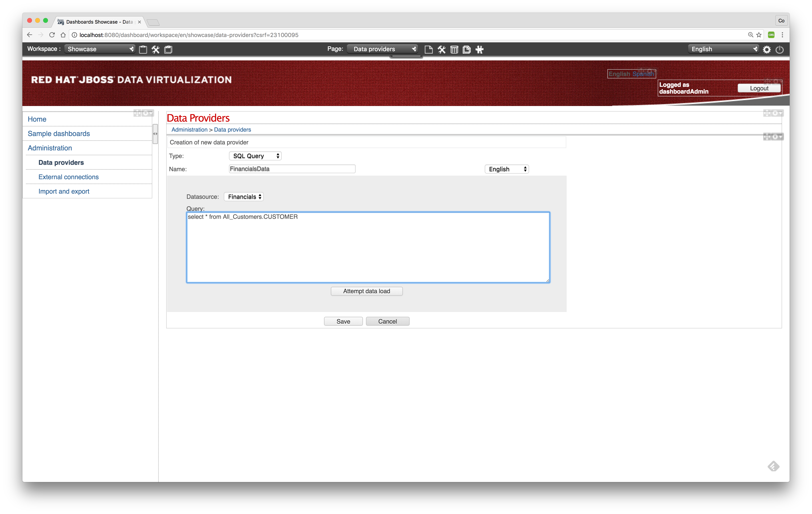Switch banner language to Spanish
The height and width of the screenshot is (514, 812).
click(643, 74)
